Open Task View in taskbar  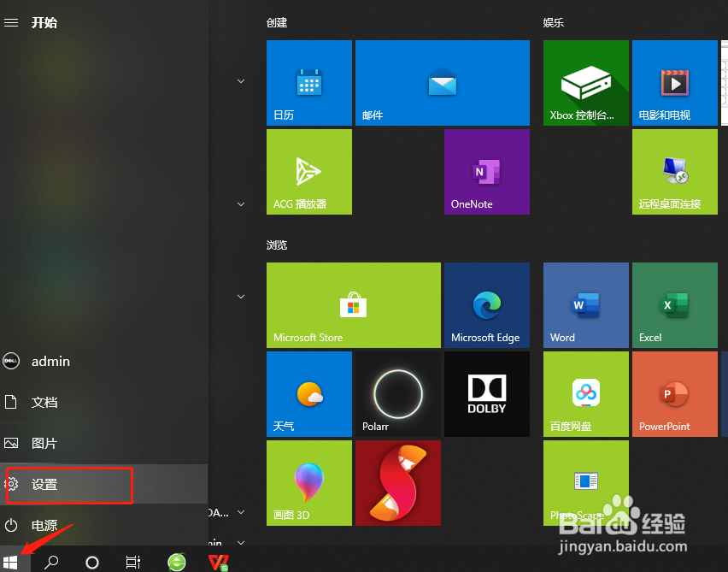coord(133,563)
